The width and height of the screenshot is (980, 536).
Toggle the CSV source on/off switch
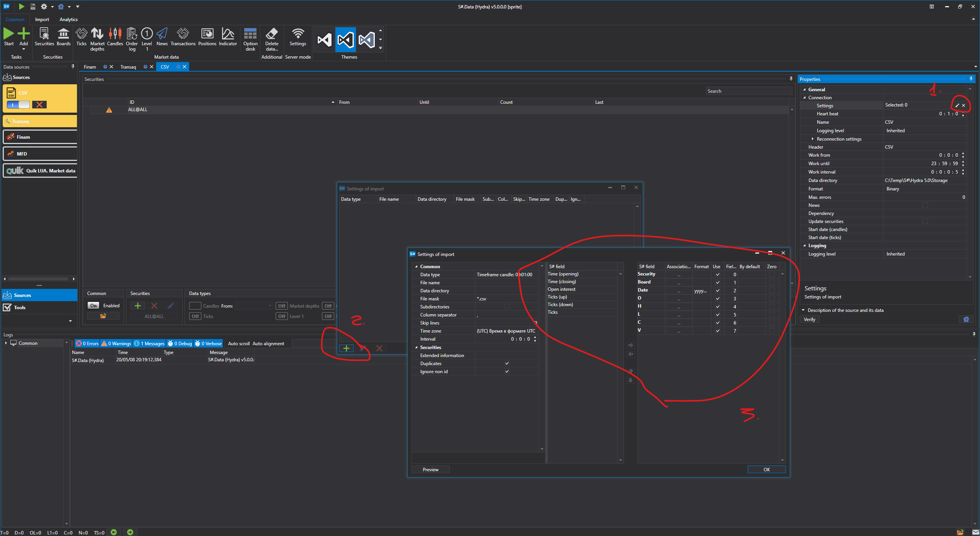[18, 105]
